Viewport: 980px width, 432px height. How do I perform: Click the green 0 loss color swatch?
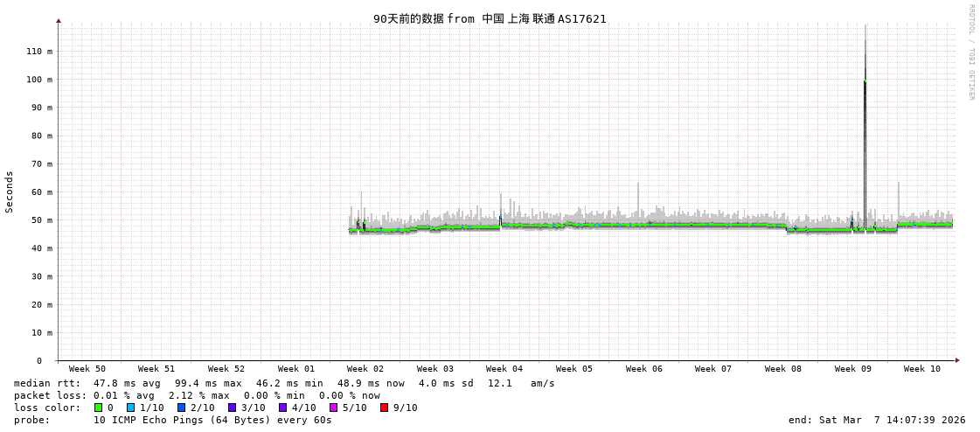(98, 408)
